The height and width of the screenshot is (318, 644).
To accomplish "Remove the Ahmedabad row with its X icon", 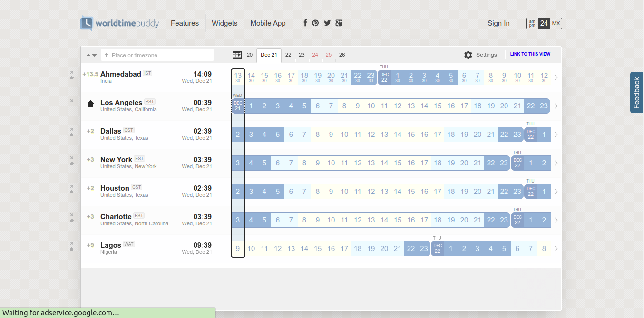I will click(x=72, y=72).
